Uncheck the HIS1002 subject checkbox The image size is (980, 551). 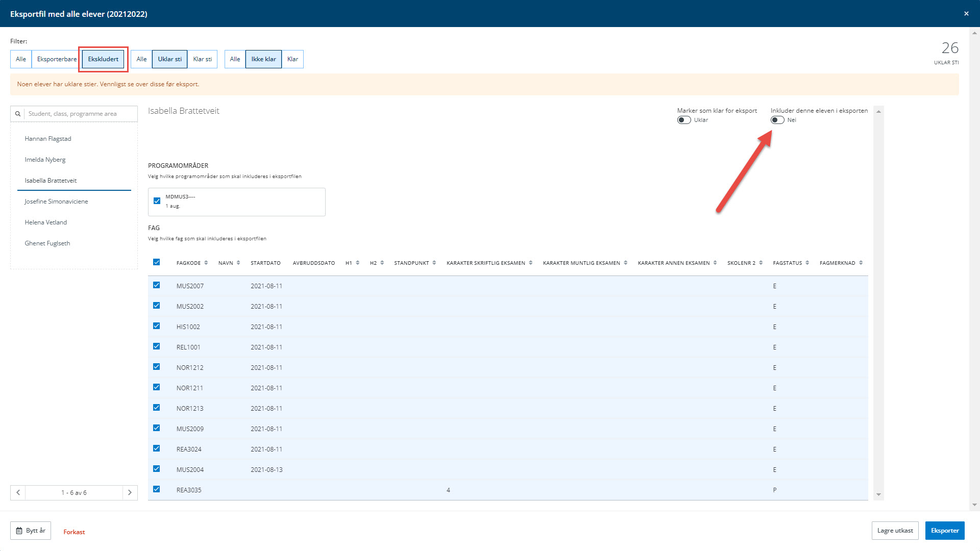click(x=157, y=326)
